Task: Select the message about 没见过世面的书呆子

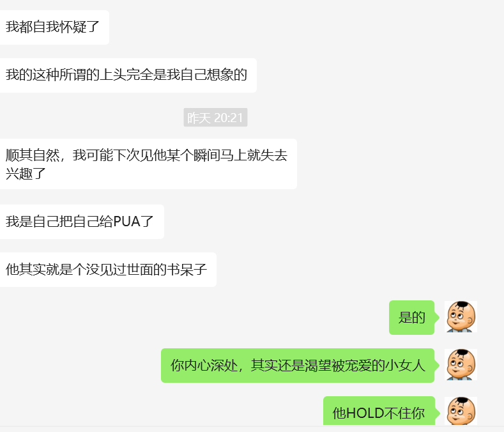Action: (108, 270)
